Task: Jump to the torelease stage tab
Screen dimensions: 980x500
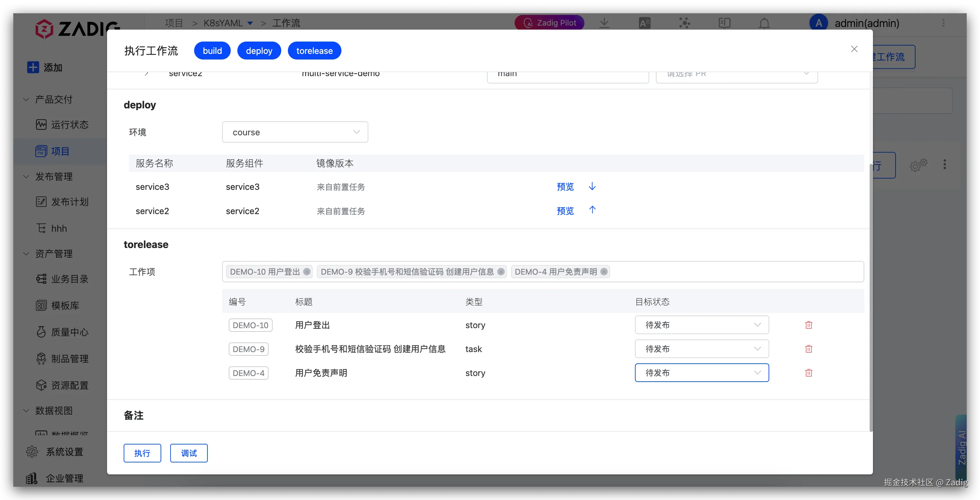Action: click(314, 51)
